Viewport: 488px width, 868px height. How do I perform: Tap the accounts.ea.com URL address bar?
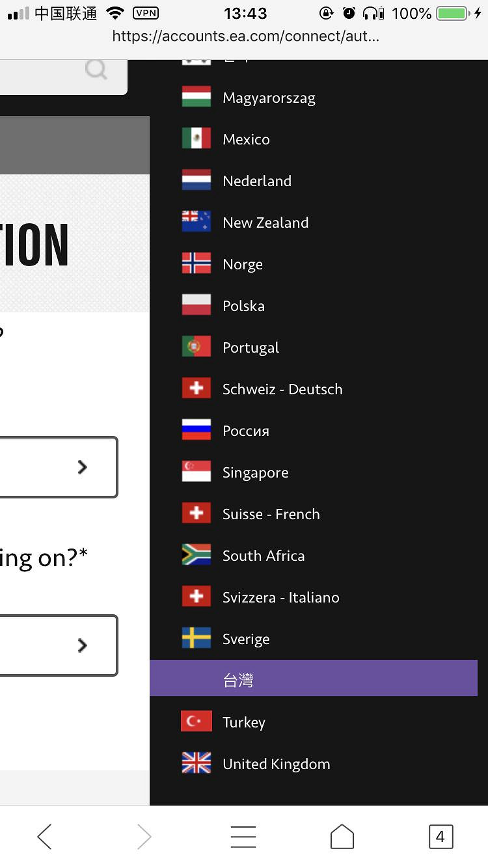tap(245, 36)
